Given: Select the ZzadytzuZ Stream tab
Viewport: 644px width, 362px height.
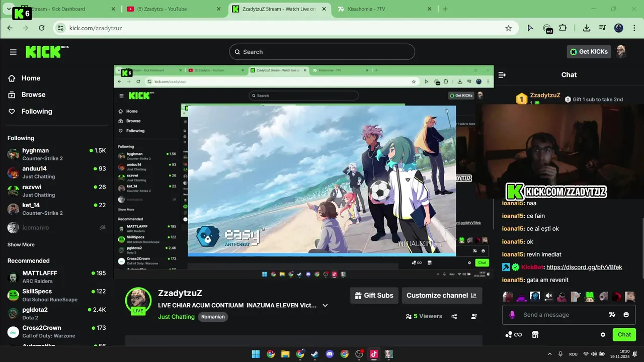Looking at the screenshot, I should click(x=279, y=9).
